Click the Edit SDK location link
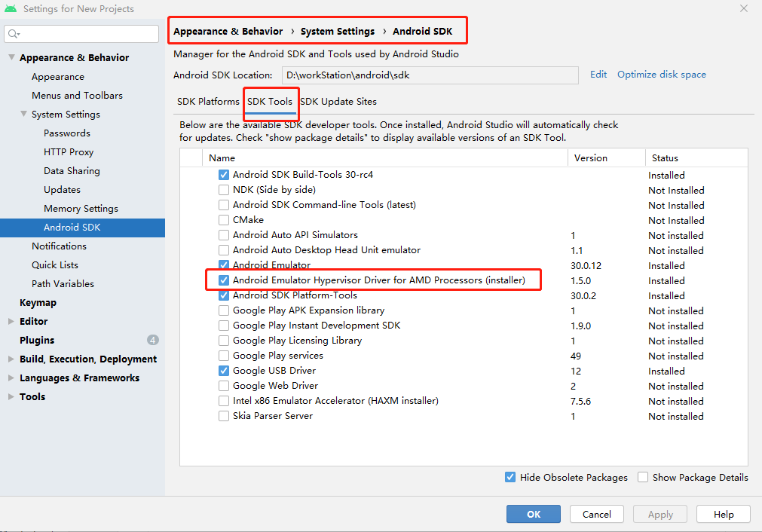The width and height of the screenshot is (762, 532). click(598, 75)
